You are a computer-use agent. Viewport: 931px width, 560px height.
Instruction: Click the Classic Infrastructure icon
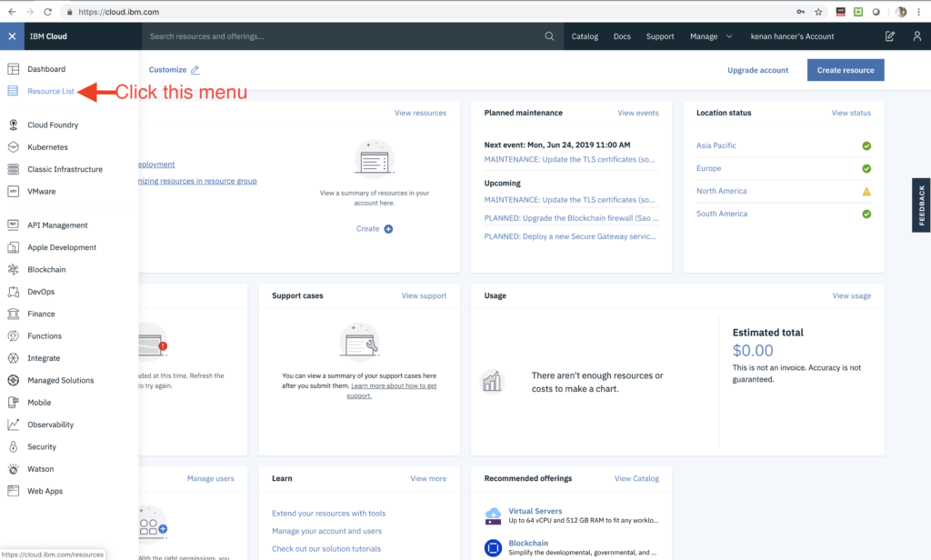coord(13,169)
